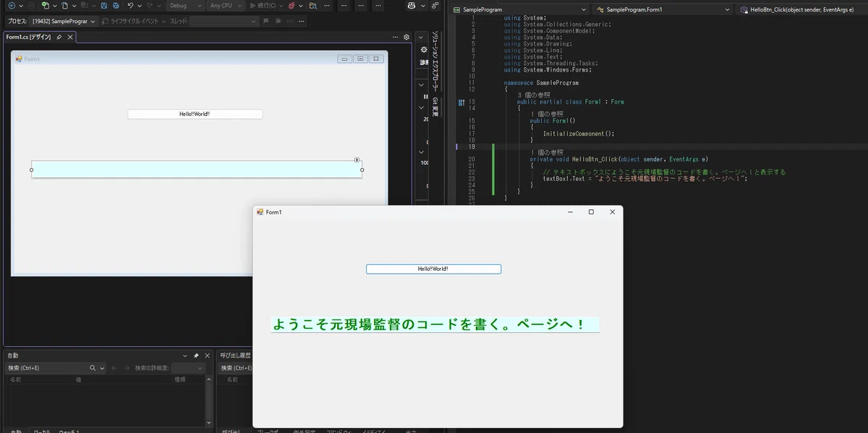Image resolution: width=868 pixels, height=433 pixels.
Task: Click the Undo arrow icon
Action: tap(130, 5)
